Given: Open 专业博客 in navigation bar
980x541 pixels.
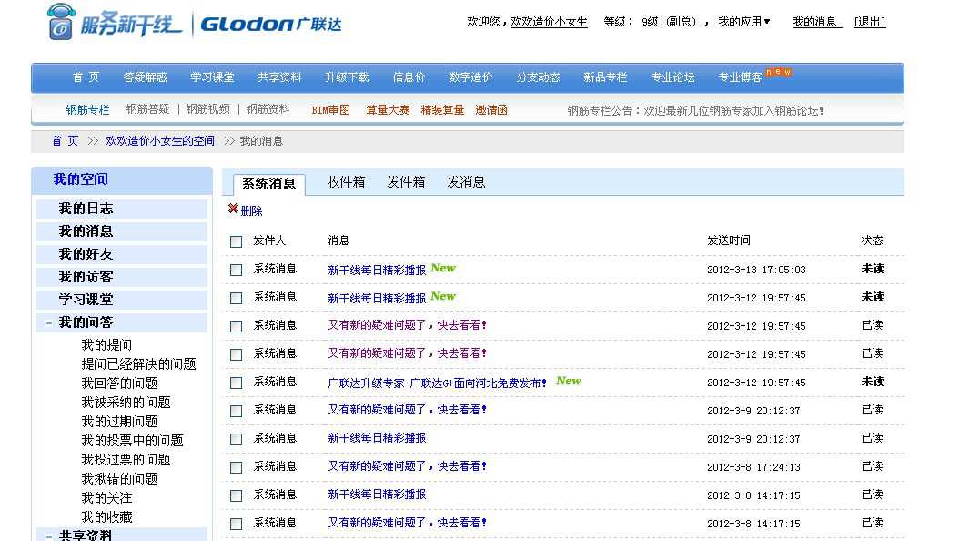Looking at the screenshot, I should pos(740,77).
